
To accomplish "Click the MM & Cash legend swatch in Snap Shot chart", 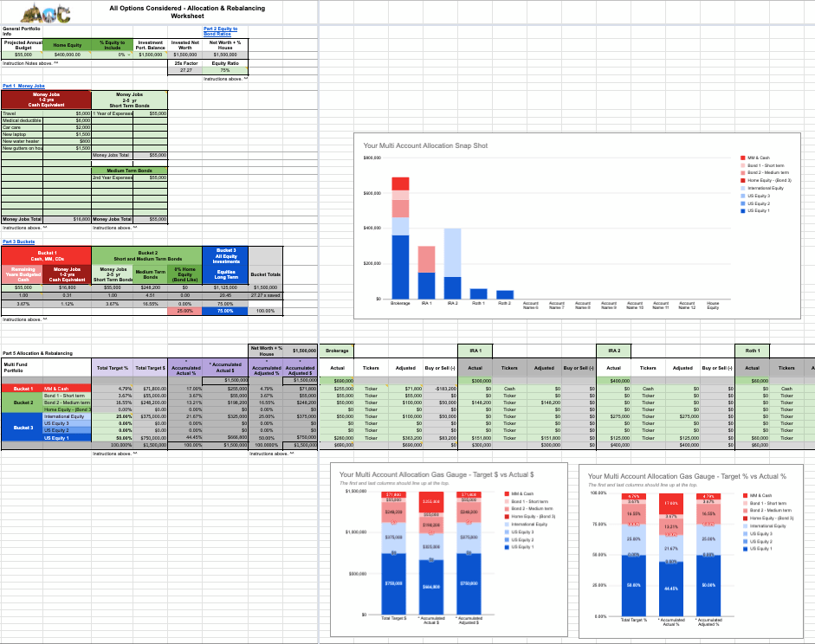I will (742, 158).
